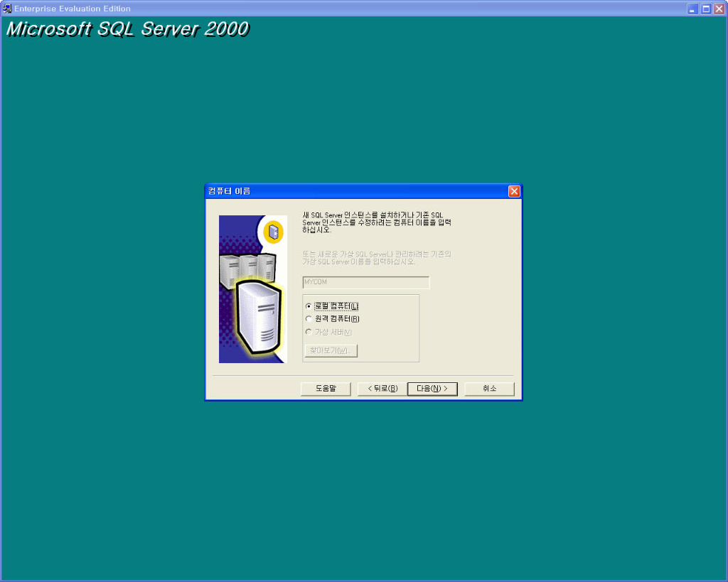The width and height of the screenshot is (728, 582).
Task: Close the Enterprise Evaluation Edition window
Action: pos(719,9)
